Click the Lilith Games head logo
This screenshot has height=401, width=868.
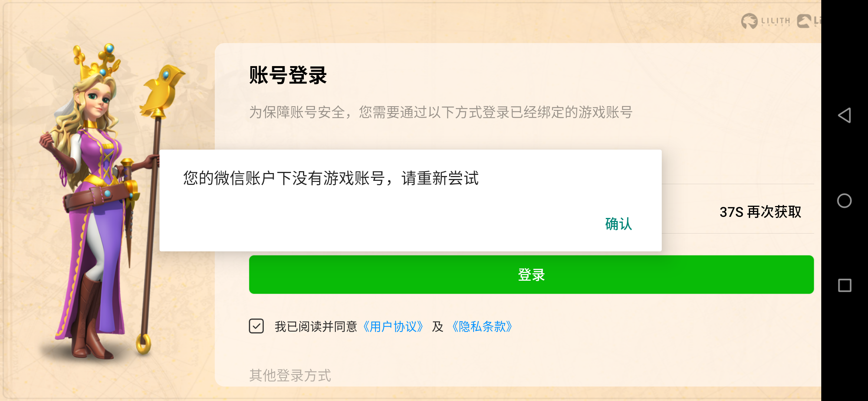749,21
